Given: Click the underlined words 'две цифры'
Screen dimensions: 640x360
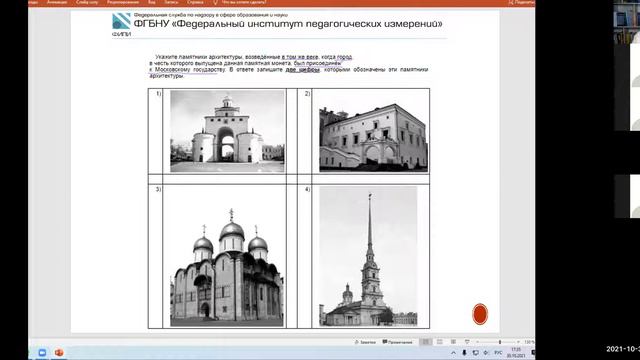Looking at the screenshot, I should pos(302,70).
